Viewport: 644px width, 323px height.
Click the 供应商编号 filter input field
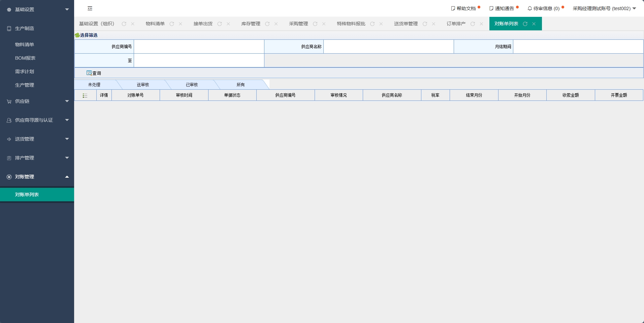coord(199,47)
